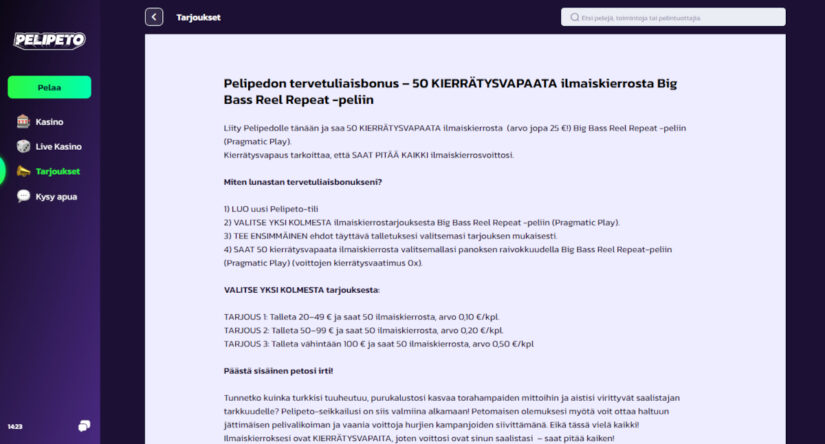Go to the Live Kasino section
The image size is (825, 444).
58,147
